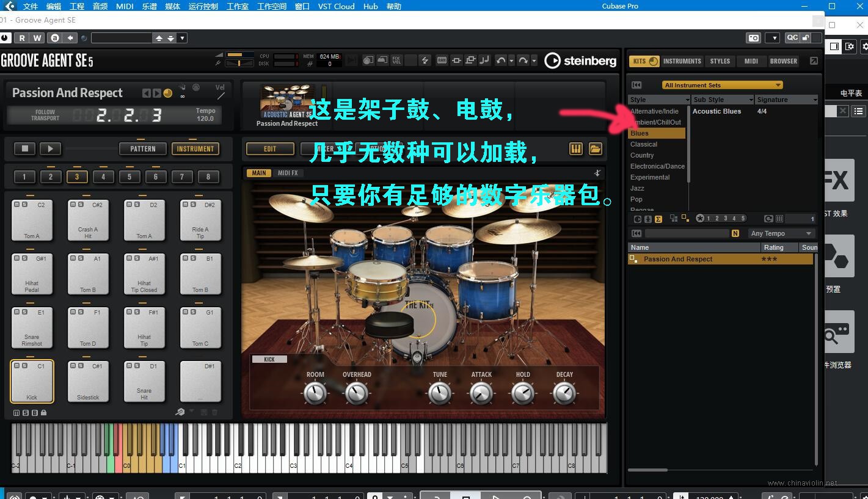Click the lightning bolt icon in toolbar
Viewport: 868px width, 499px height.
point(425,60)
